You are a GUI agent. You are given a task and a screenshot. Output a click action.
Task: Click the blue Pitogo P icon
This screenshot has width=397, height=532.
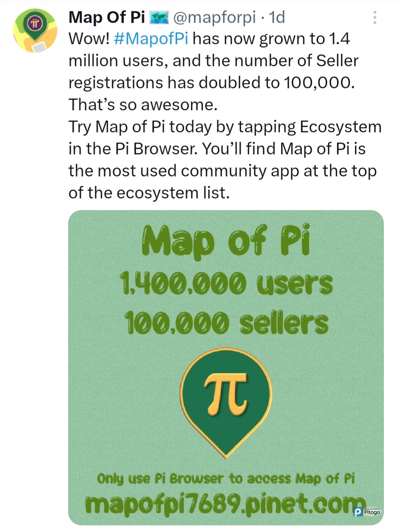358,511
